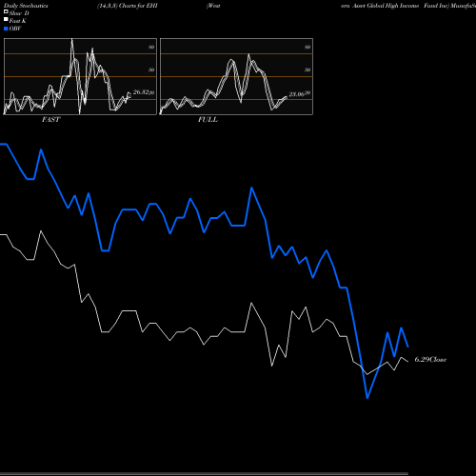Click the '6.29Close' price label

(430, 360)
